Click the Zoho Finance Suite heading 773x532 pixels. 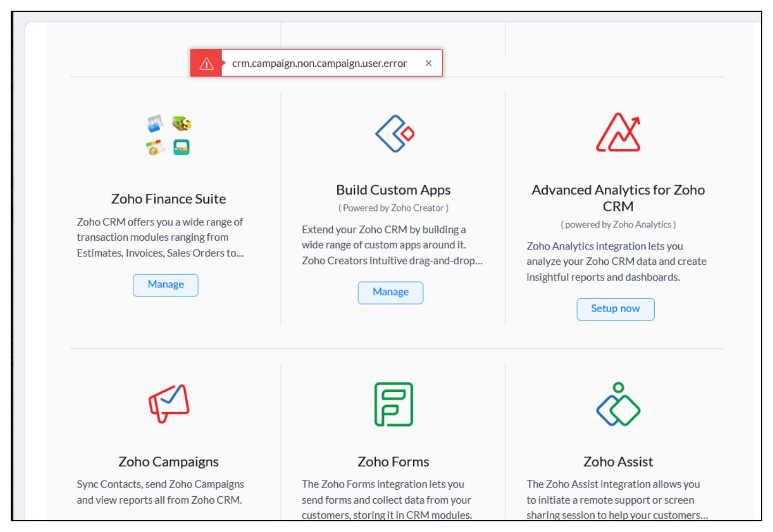(169, 199)
